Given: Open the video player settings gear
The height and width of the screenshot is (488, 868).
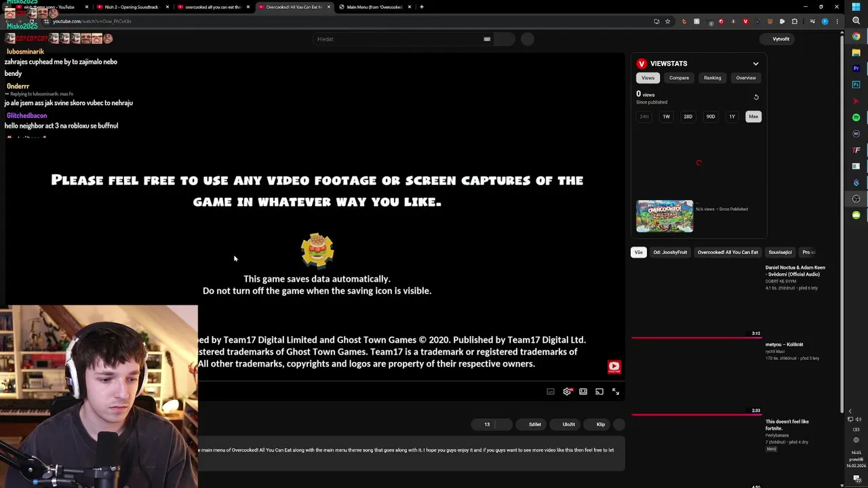Looking at the screenshot, I should (x=567, y=391).
